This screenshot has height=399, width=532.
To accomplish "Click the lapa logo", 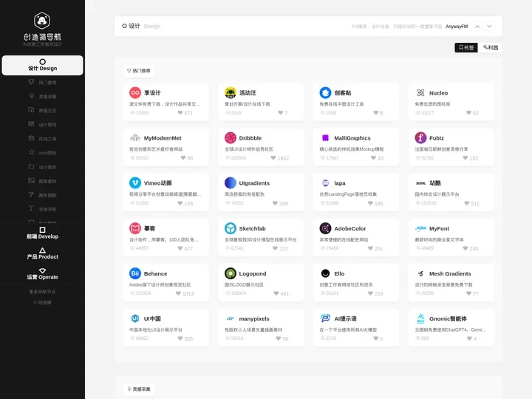I will coord(325,183).
